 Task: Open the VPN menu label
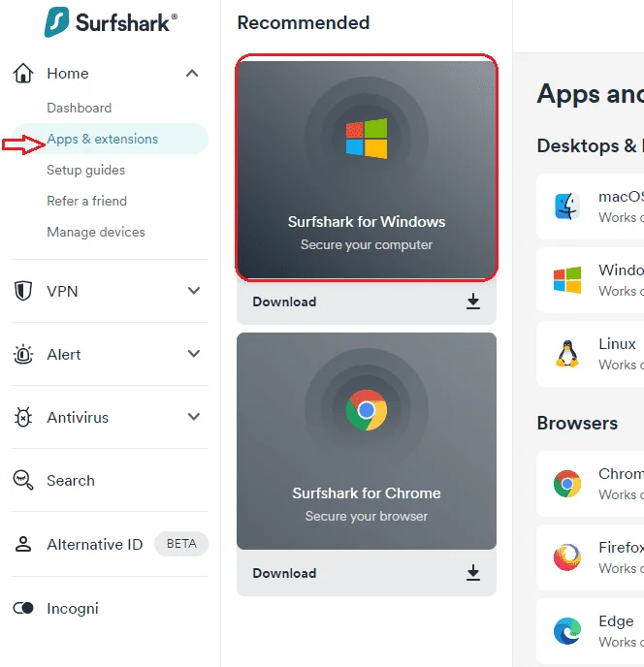(62, 292)
